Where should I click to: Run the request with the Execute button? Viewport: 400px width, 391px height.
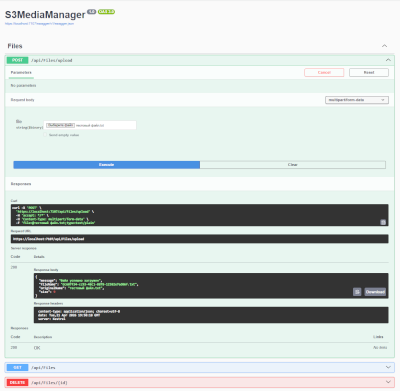(107, 165)
